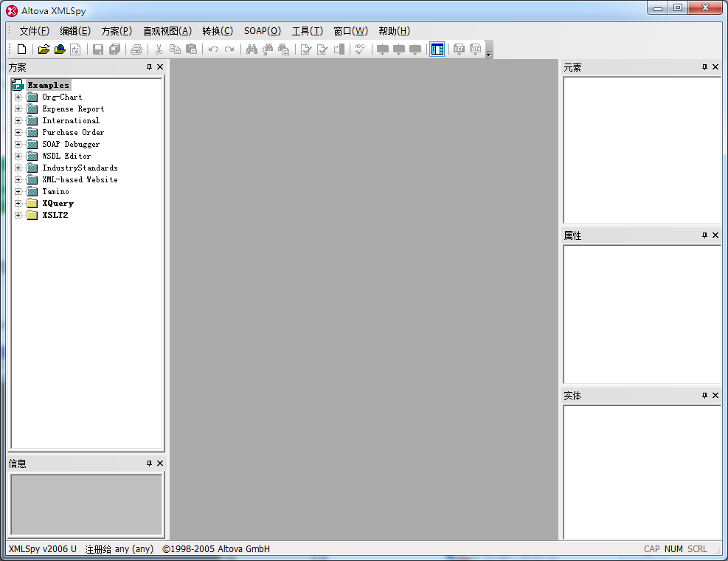Select the Examples project root
Viewport: 728px width, 561px height.
[48, 85]
